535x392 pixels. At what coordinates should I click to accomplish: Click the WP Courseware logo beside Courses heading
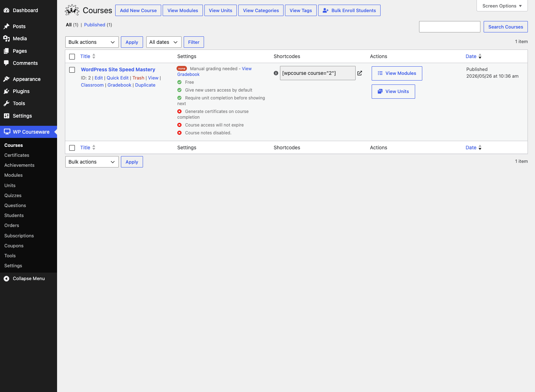pyautogui.click(x=72, y=10)
